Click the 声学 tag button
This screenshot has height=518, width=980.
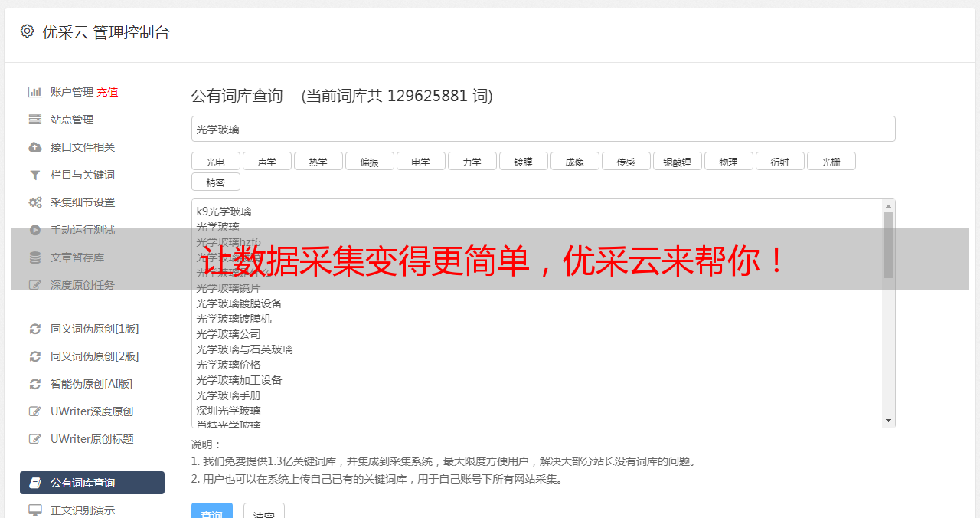pyautogui.click(x=267, y=161)
